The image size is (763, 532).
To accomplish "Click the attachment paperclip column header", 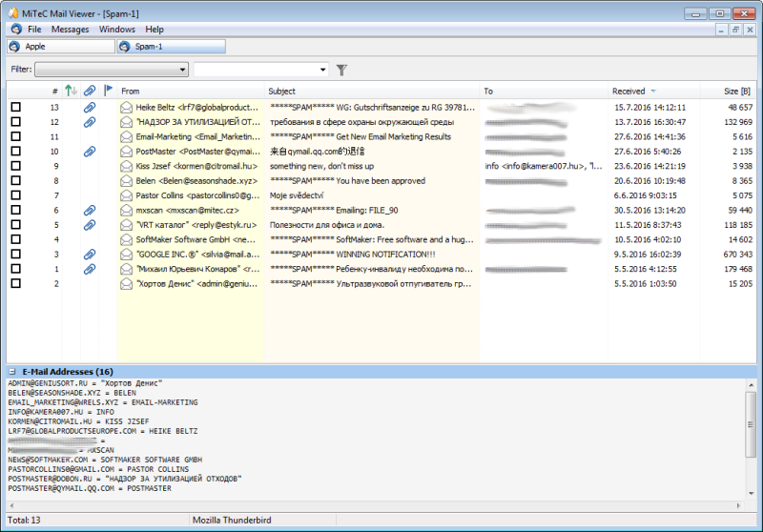I will (90, 91).
